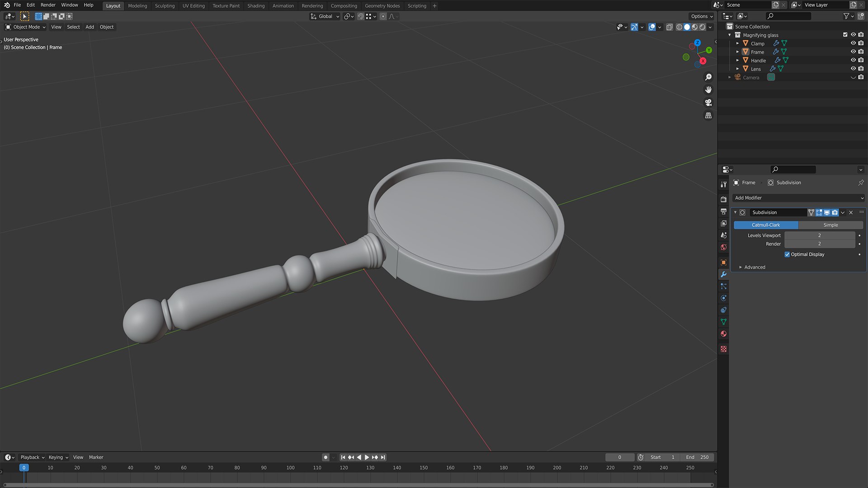Open the Add Modifier dropdown
Image resolution: width=868 pixels, height=488 pixels.
798,198
